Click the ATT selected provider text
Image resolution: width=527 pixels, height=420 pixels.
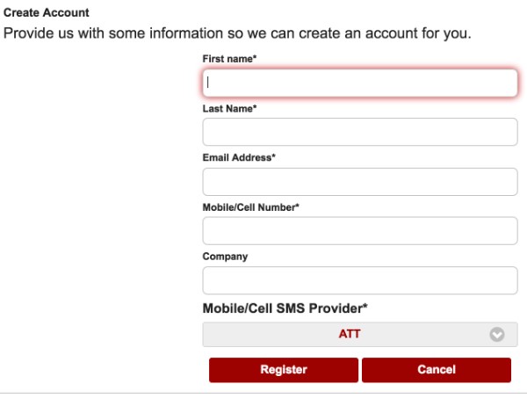pos(350,335)
